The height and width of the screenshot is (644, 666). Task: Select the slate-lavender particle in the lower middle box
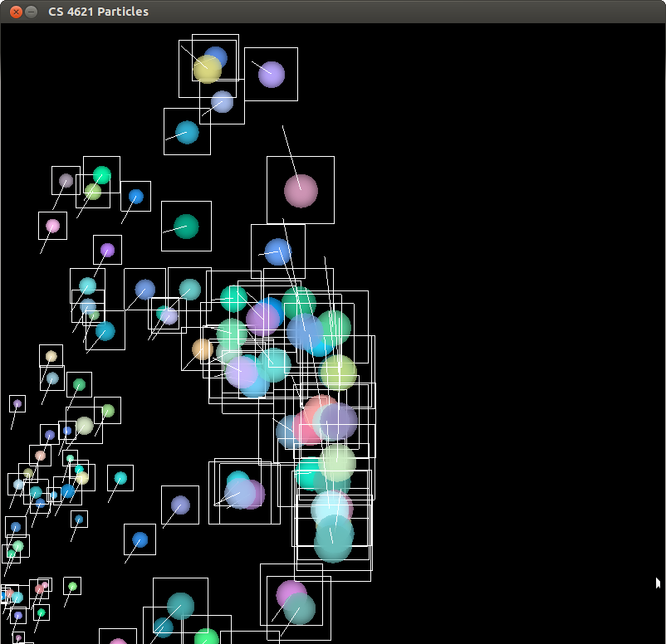click(180, 505)
